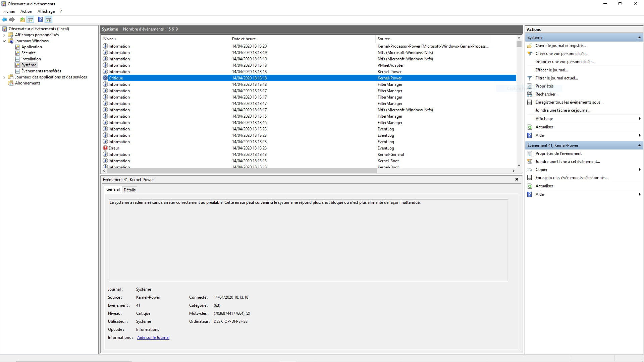644x362 pixels.
Task: Click the back arrow toolbar icon
Action: coord(4,19)
